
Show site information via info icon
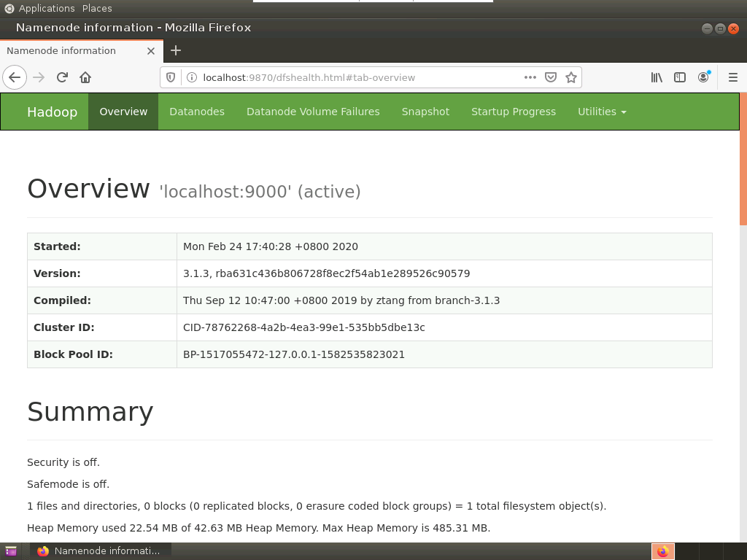pos(192,77)
